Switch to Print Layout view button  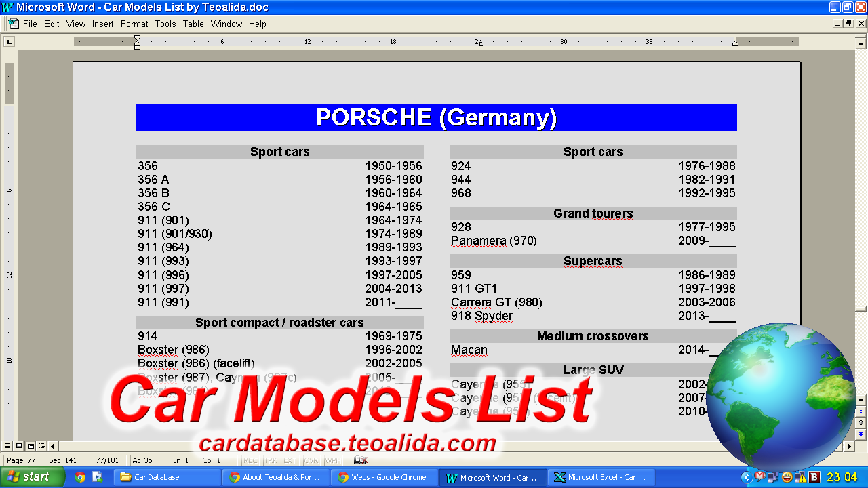tap(31, 446)
